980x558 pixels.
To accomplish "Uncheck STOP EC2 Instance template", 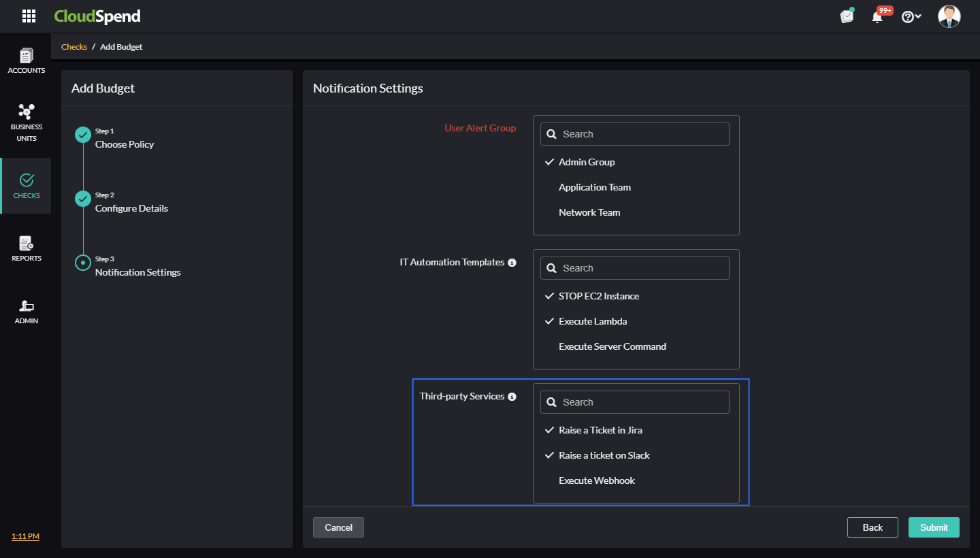I will tap(599, 296).
